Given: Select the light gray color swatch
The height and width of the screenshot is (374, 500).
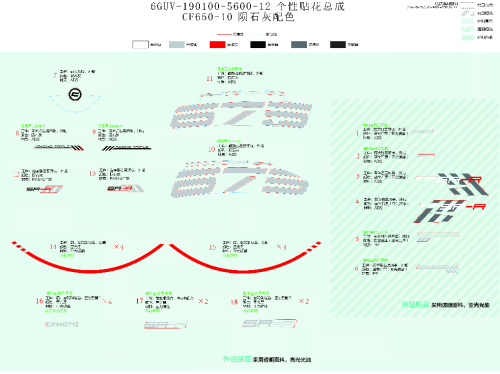Looking at the screenshot, I should point(177,45).
